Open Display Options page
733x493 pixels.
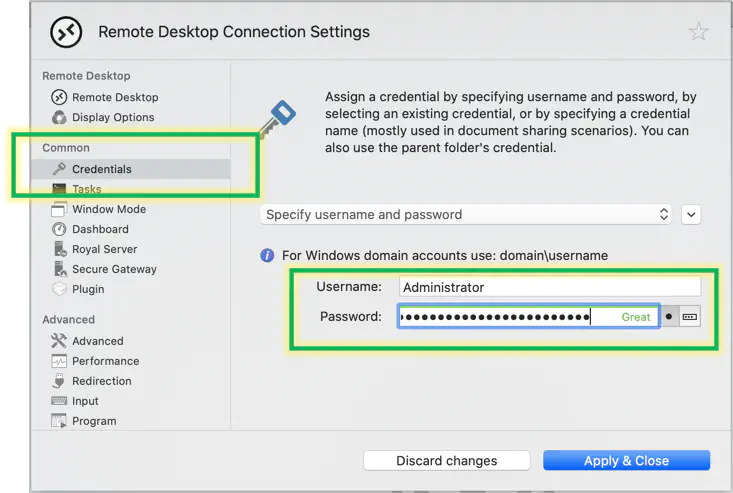[x=113, y=117]
